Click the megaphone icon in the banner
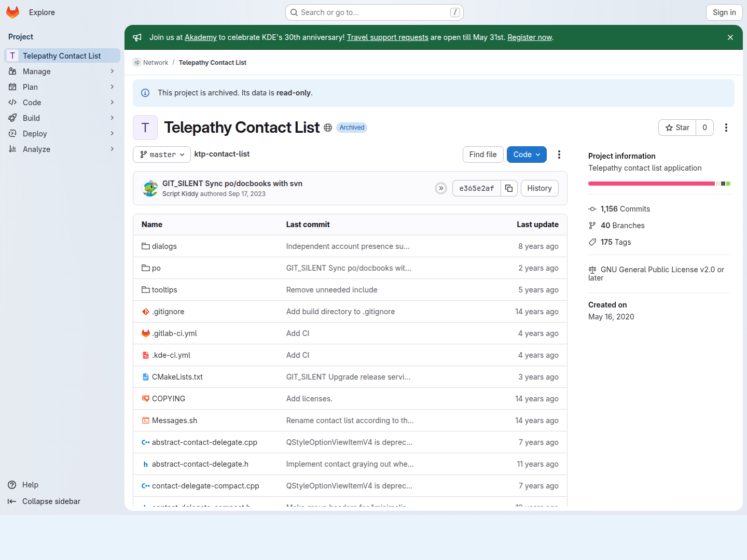 pos(137,37)
